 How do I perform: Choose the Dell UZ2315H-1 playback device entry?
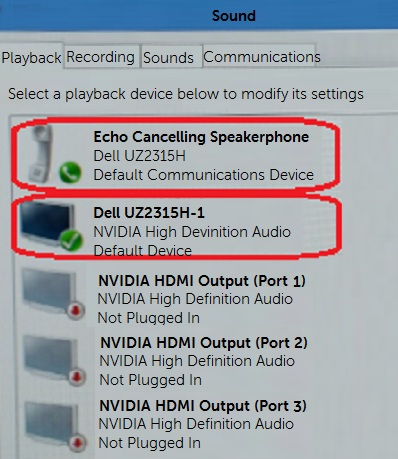[x=177, y=226]
